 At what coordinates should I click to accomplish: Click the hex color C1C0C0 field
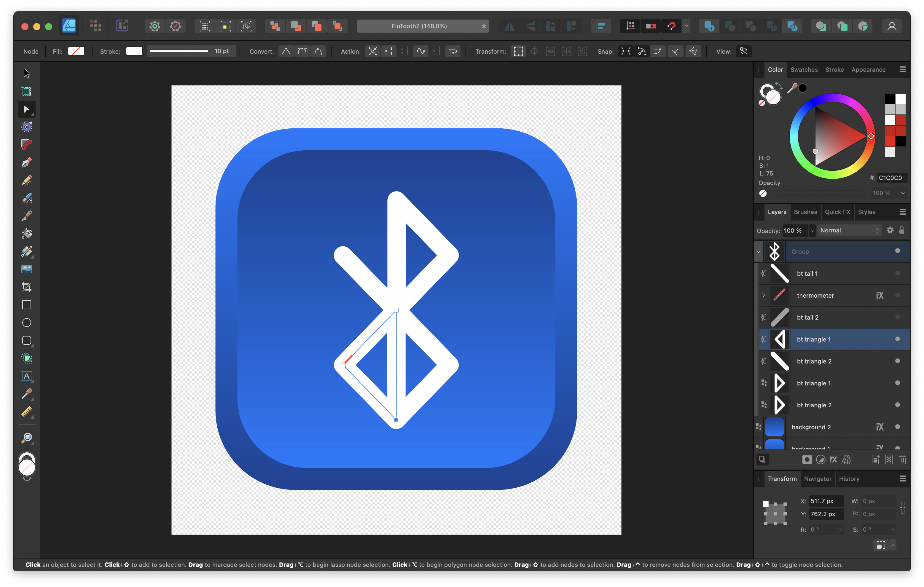[x=890, y=178]
